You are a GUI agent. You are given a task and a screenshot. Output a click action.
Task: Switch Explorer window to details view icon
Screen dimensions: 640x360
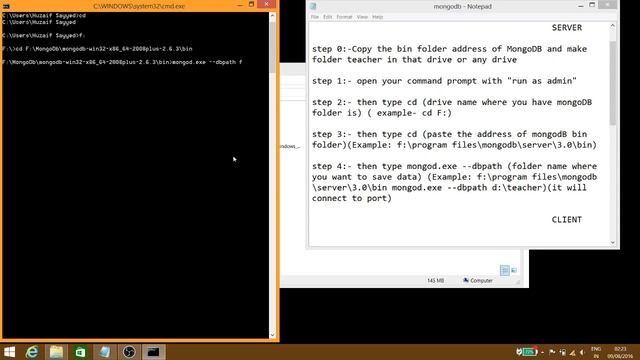pos(504,270)
